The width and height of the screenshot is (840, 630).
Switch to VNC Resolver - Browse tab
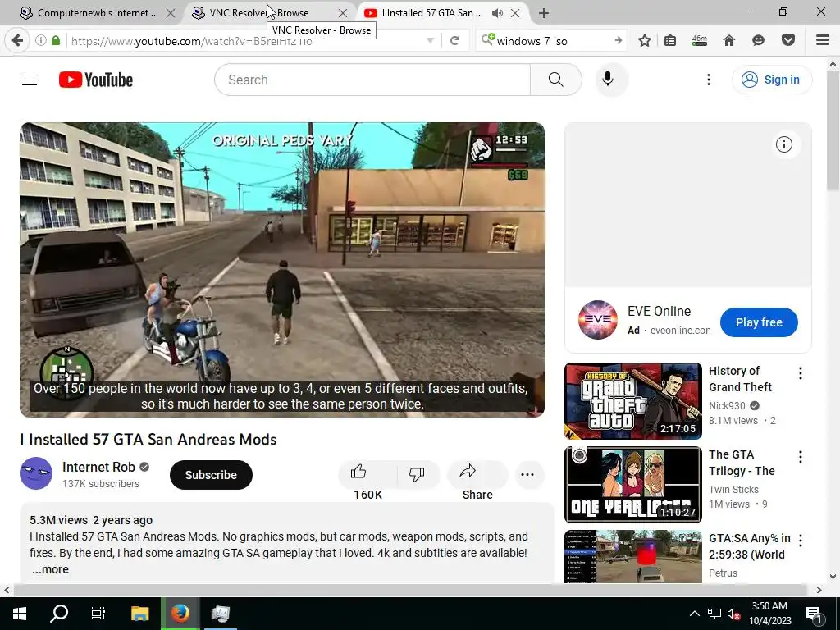pos(260,13)
